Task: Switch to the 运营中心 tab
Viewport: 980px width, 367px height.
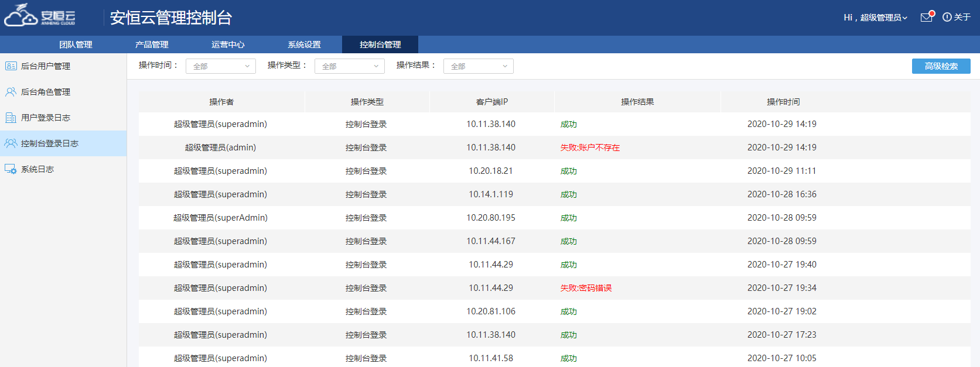Action: [228, 44]
